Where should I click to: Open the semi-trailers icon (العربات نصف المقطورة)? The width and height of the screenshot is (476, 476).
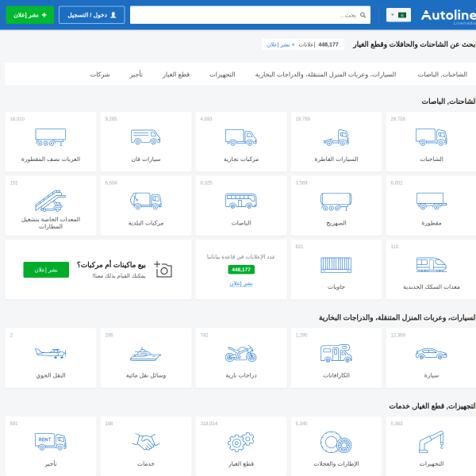tap(51, 137)
